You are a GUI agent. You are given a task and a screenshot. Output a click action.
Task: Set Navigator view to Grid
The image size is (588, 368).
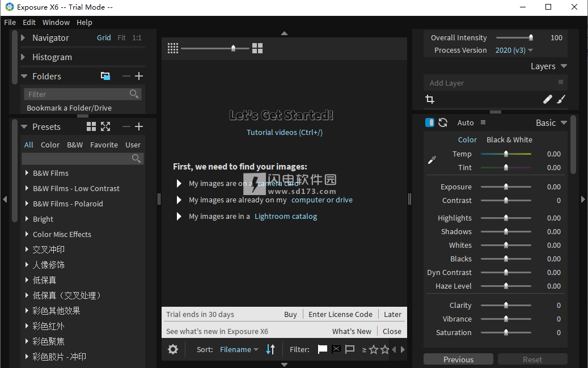[104, 38]
